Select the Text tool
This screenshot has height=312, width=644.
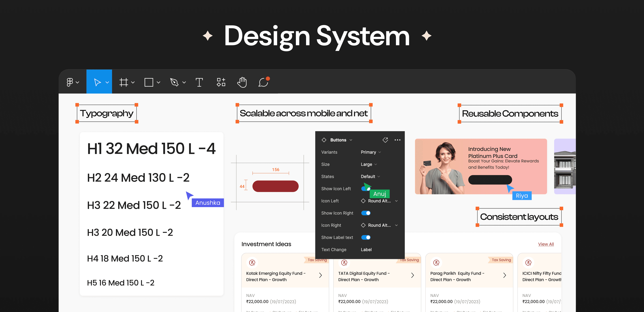tap(199, 82)
